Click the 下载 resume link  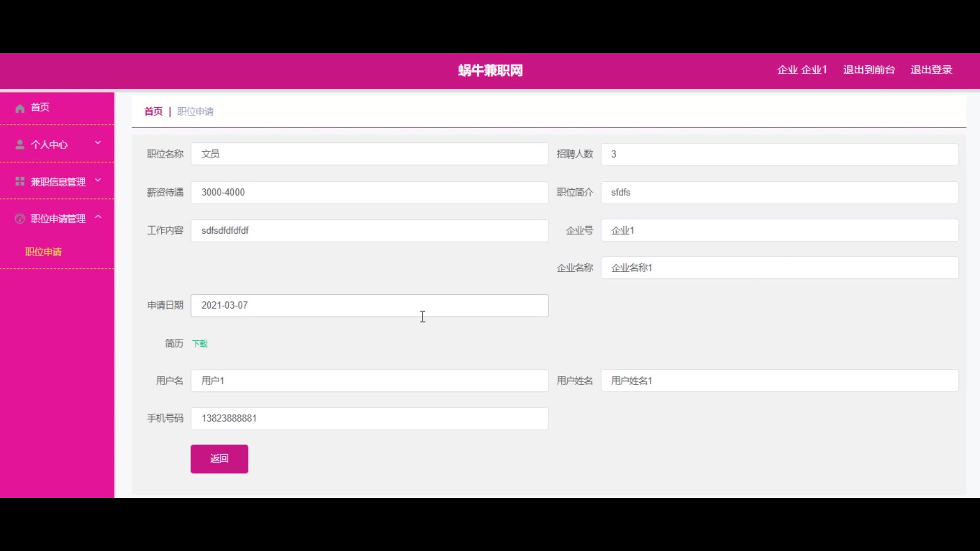200,344
